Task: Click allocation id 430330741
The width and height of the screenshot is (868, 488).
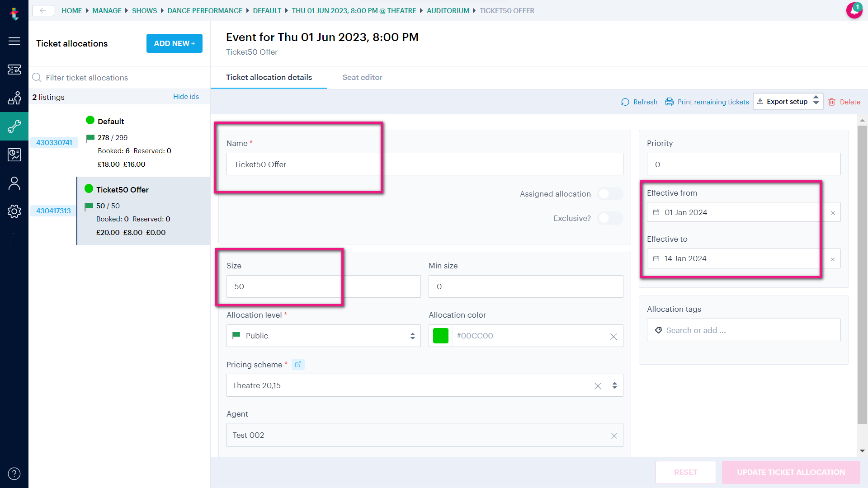Action: click(54, 142)
